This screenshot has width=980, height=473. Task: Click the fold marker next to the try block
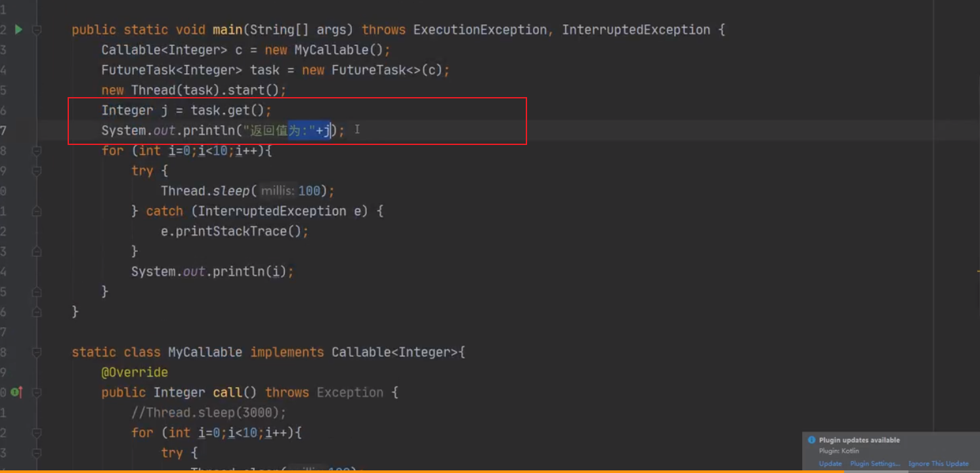click(x=36, y=171)
